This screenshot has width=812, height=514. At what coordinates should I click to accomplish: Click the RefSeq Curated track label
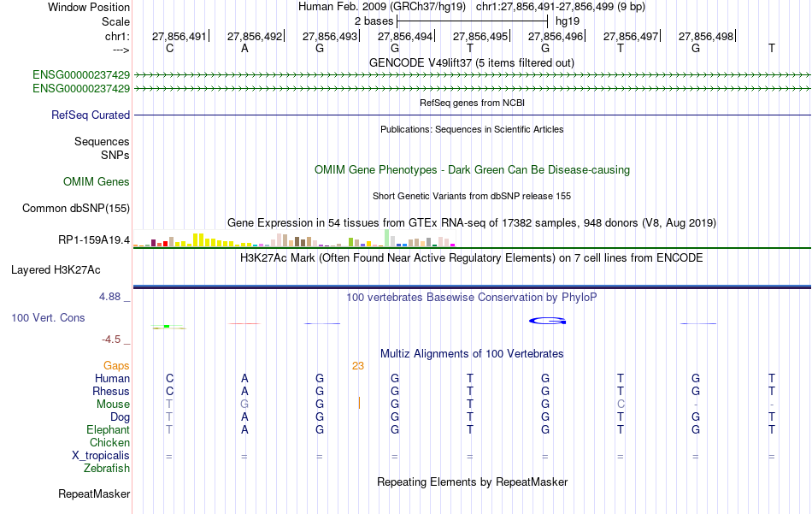coord(90,115)
